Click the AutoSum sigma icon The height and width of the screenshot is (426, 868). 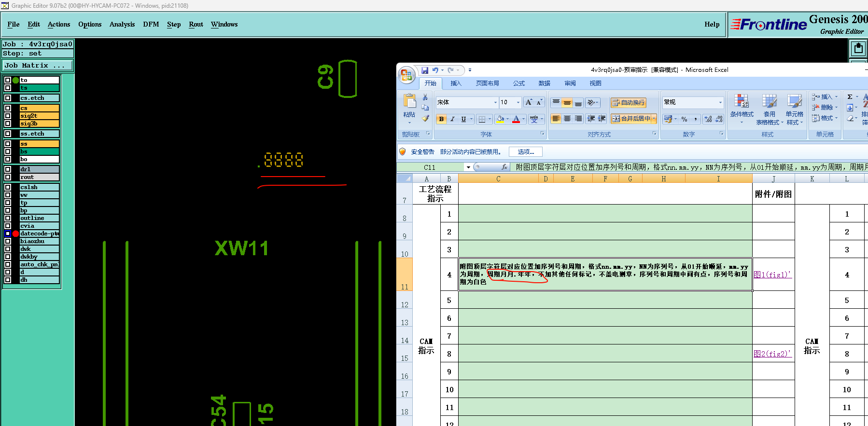(850, 97)
